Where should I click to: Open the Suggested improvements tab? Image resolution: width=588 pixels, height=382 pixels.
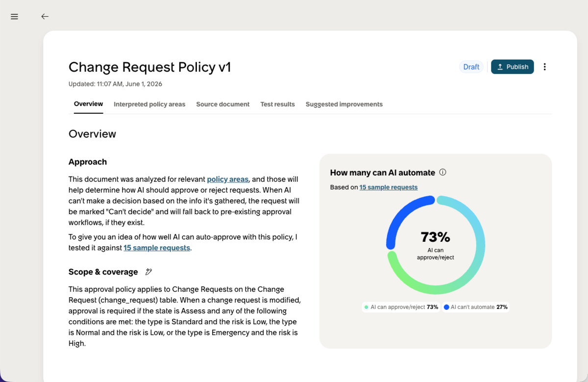(344, 104)
